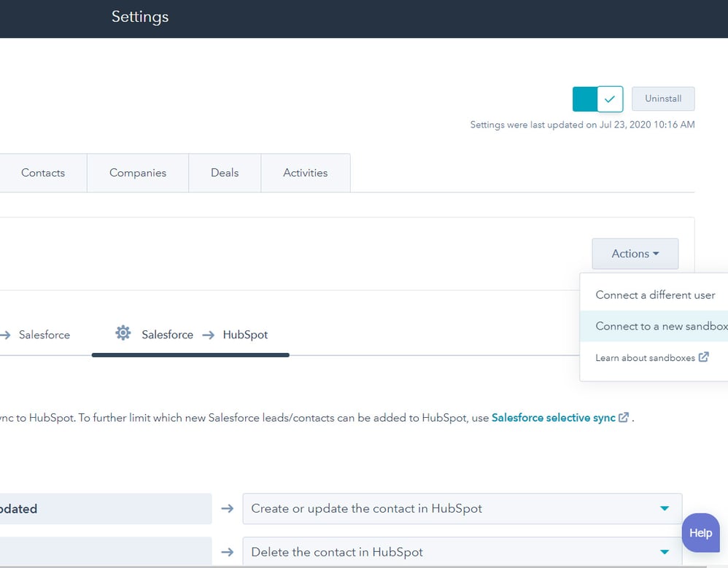Viewport: 728px width, 568px height.
Task: Click the gear icon beside Salesforce sync settings
Action: pos(123,332)
